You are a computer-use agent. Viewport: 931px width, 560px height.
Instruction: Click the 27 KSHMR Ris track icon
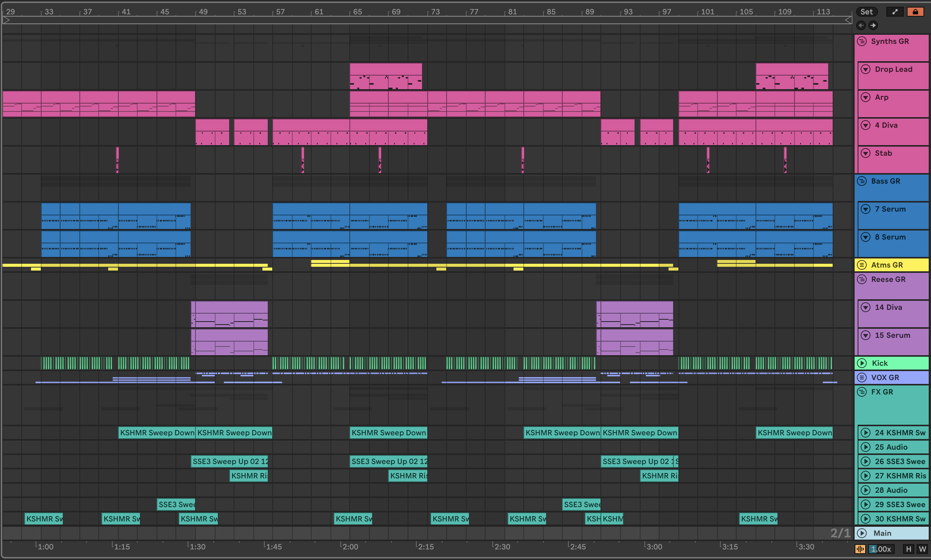click(865, 476)
